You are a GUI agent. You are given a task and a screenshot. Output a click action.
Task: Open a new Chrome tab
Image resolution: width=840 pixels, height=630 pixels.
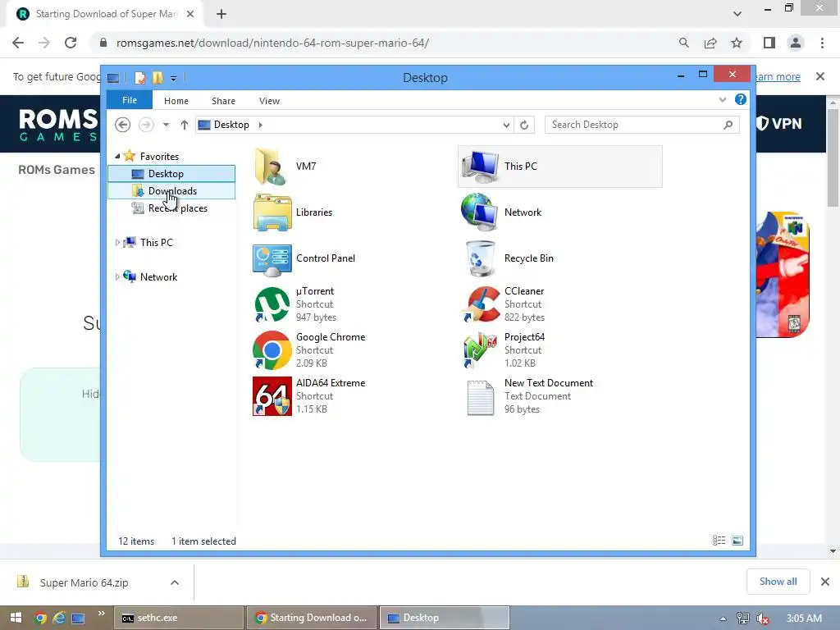[221, 14]
